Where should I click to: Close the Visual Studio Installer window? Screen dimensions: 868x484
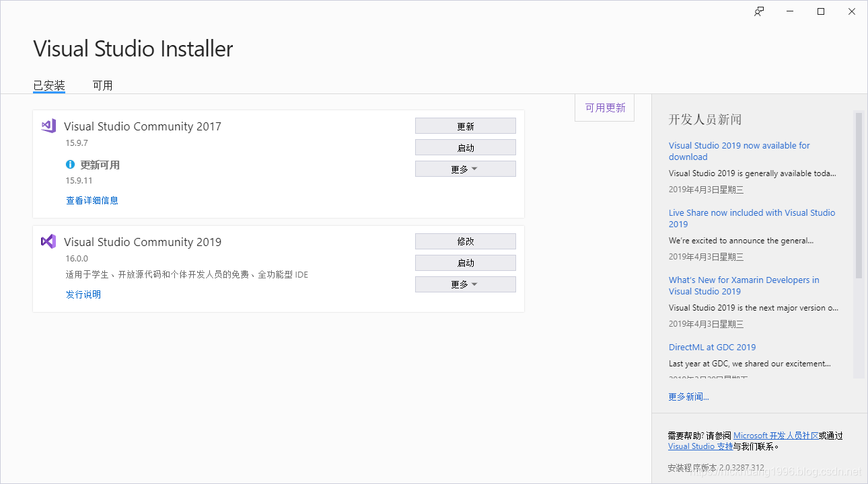click(852, 11)
